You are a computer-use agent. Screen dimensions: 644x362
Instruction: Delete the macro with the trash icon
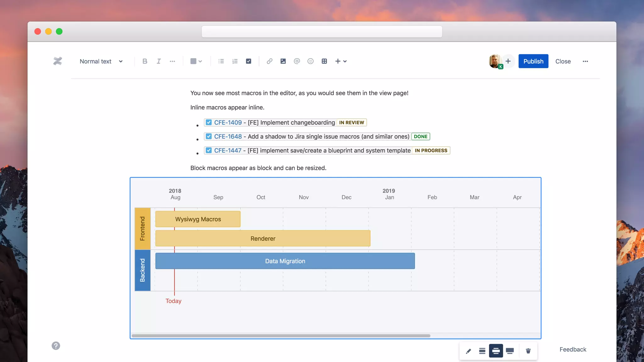[x=528, y=351]
